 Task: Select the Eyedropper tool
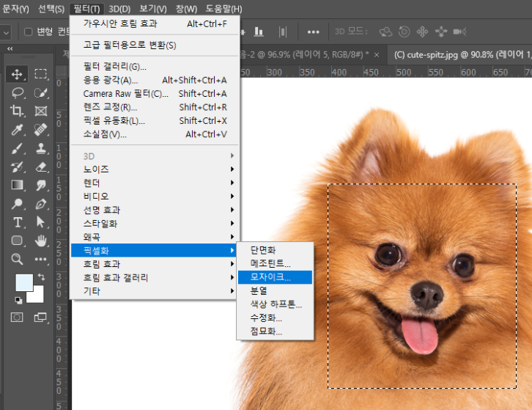(17, 129)
